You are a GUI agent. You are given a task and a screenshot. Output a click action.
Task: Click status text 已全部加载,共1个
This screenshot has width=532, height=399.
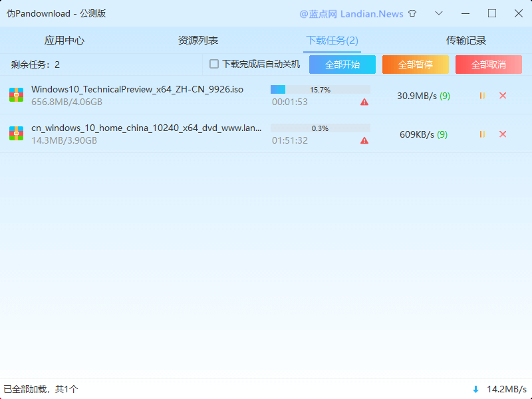(x=41, y=389)
